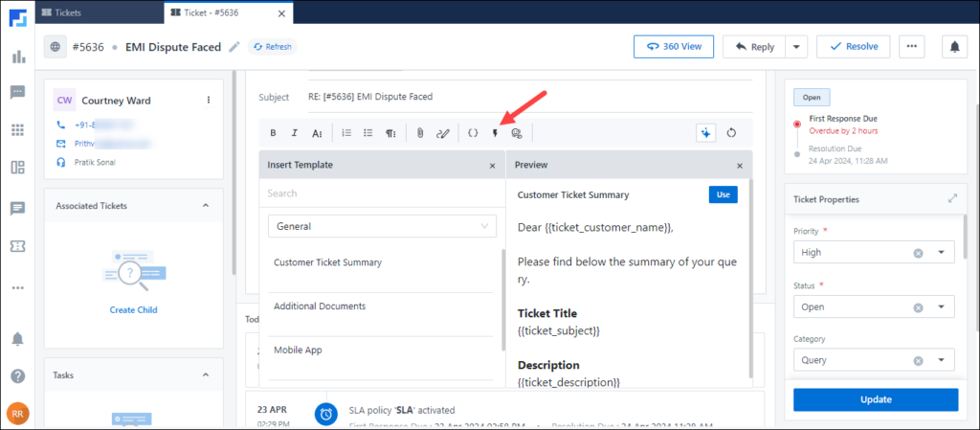Collapse the Tasks section
This screenshot has width=980, height=430.
[206, 375]
